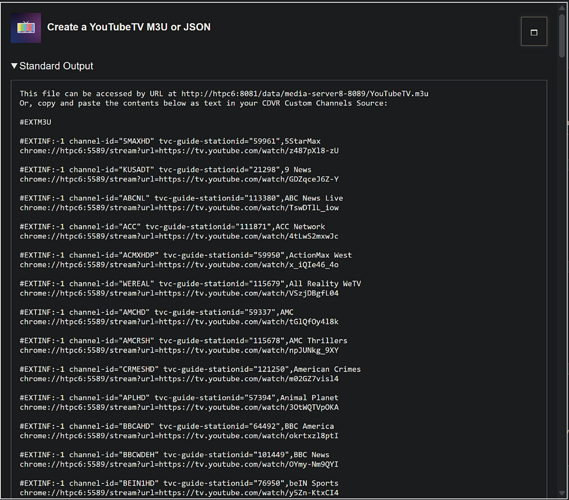
Task: Click the TV app icon in header
Action: [x=26, y=28]
